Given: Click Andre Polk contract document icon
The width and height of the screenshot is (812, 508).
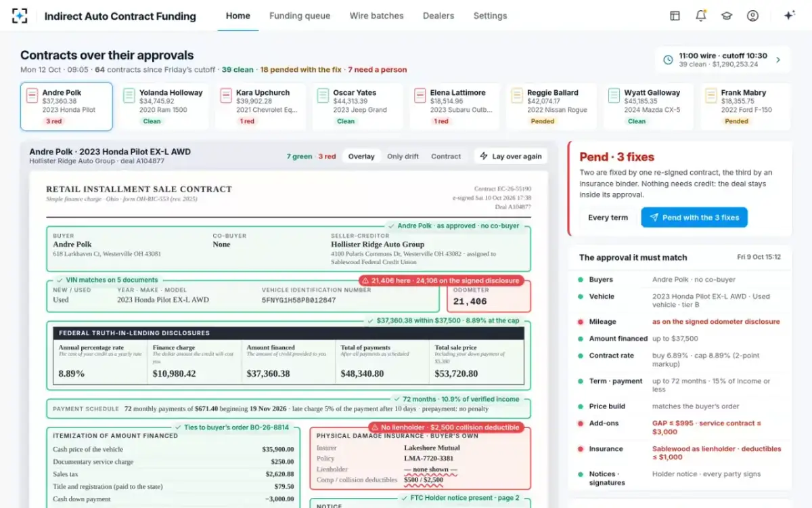Looking at the screenshot, I should click(32, 96).
